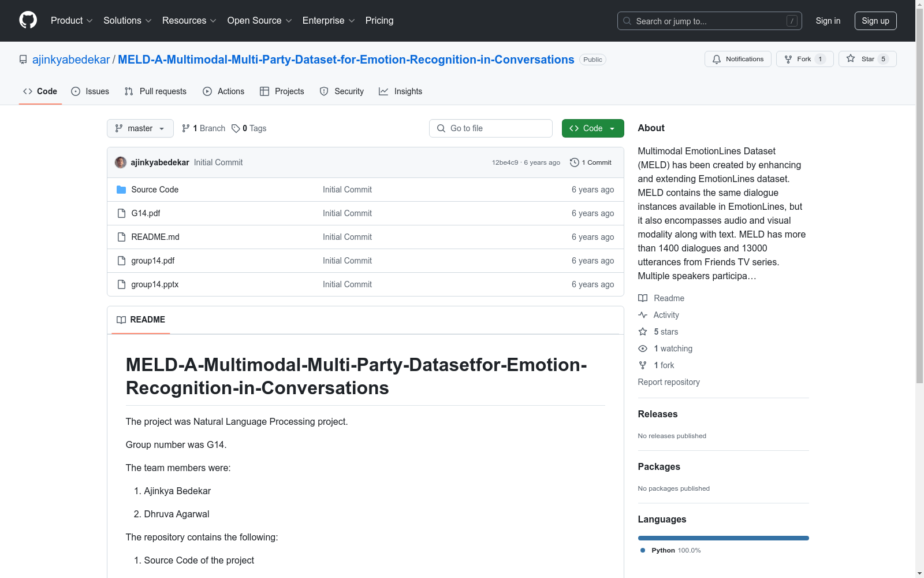
Task: Open the ajinkyabedekar owner profile link
Action: pos(71,60)
